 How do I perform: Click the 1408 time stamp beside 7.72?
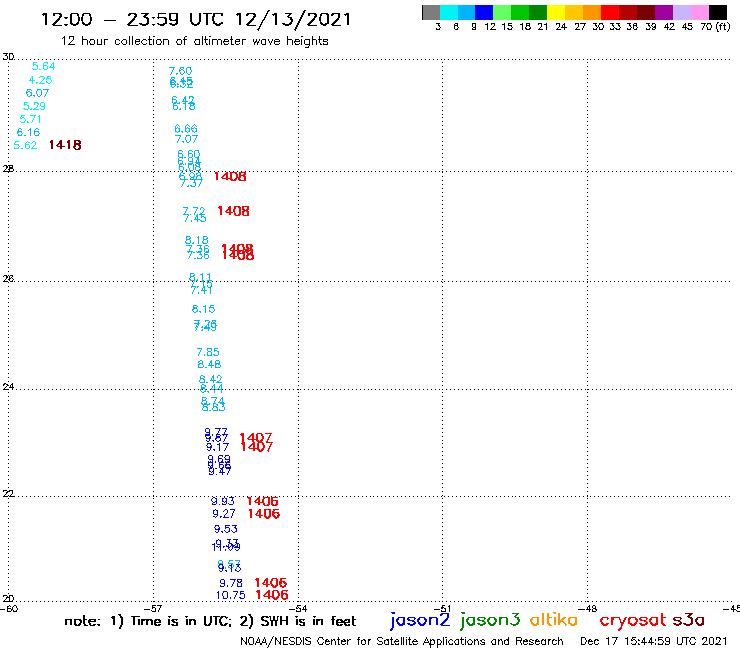coord(233,211)
